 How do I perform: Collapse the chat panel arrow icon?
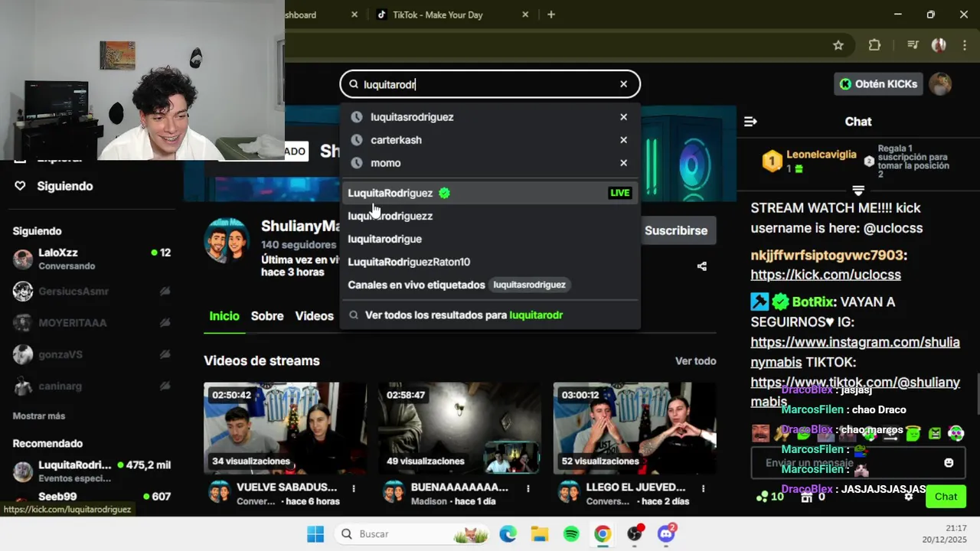750,122
